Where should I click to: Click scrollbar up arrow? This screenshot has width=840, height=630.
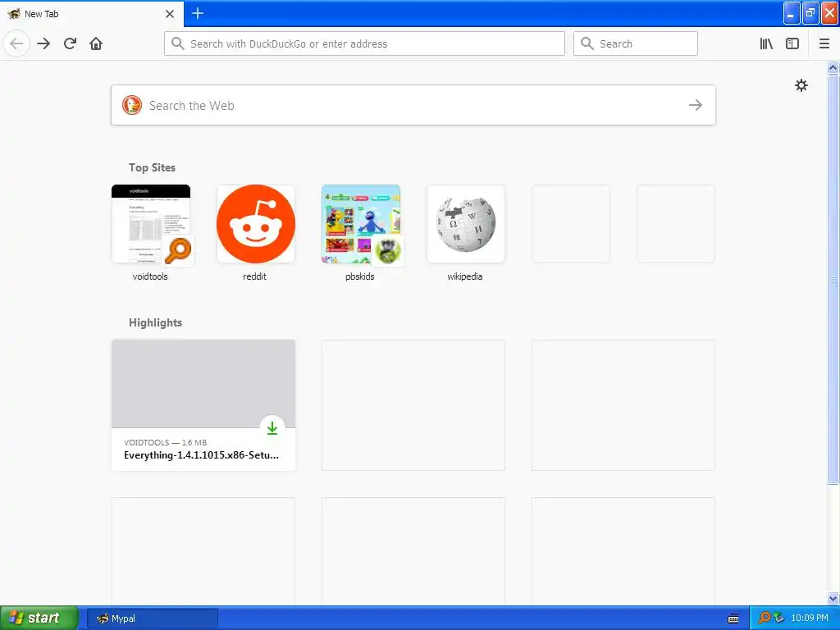point(833,67)
